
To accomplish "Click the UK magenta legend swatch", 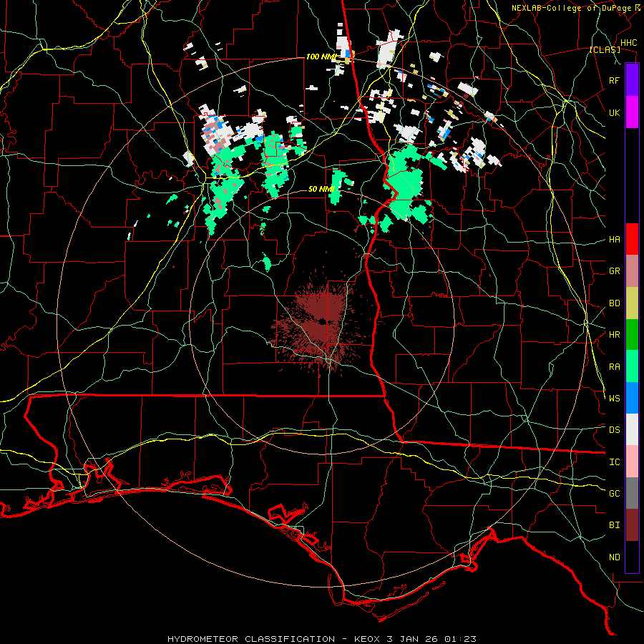I will pyautogui.click(x=632, y=112).
